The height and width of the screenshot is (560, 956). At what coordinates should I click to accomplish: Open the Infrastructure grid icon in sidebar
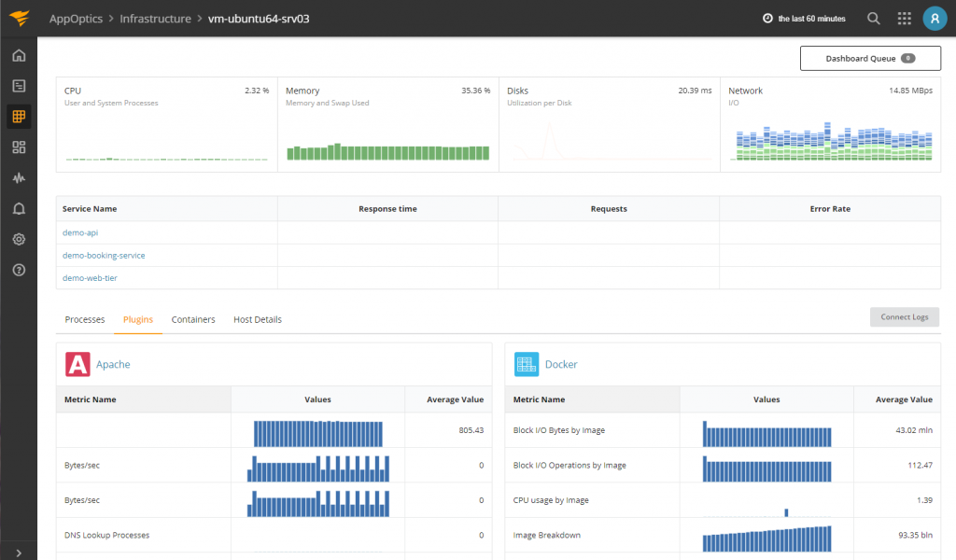coord(19,117)
